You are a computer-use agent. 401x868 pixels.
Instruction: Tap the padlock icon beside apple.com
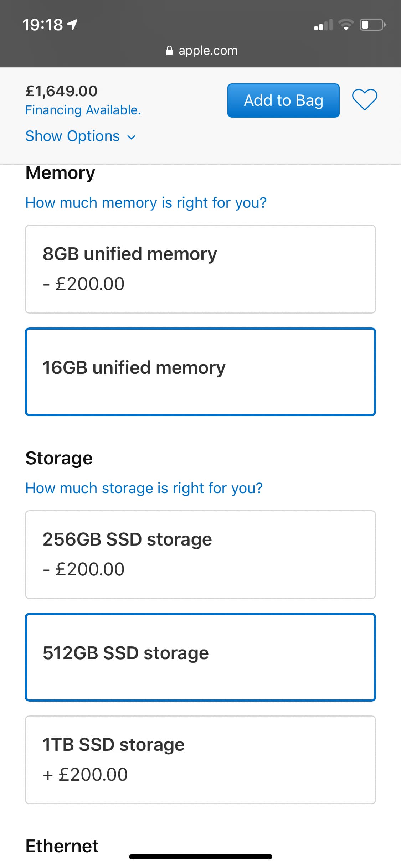tap(170, 51)
